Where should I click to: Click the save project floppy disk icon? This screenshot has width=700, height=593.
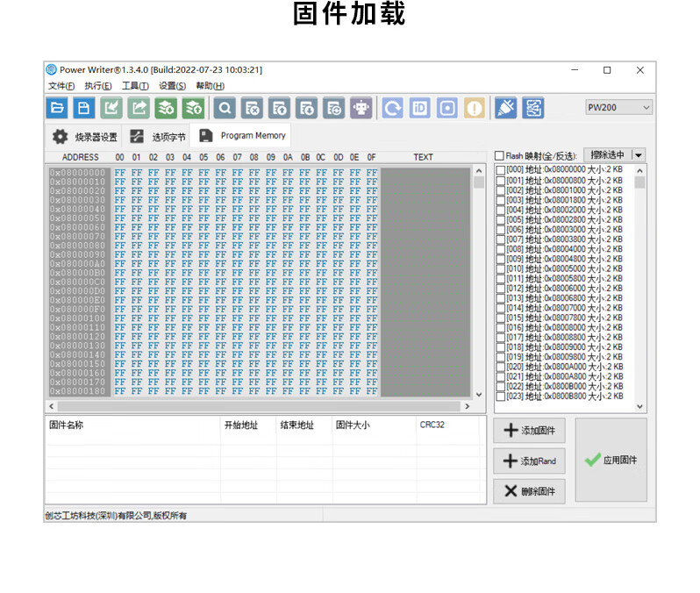[x=84, y=108]
